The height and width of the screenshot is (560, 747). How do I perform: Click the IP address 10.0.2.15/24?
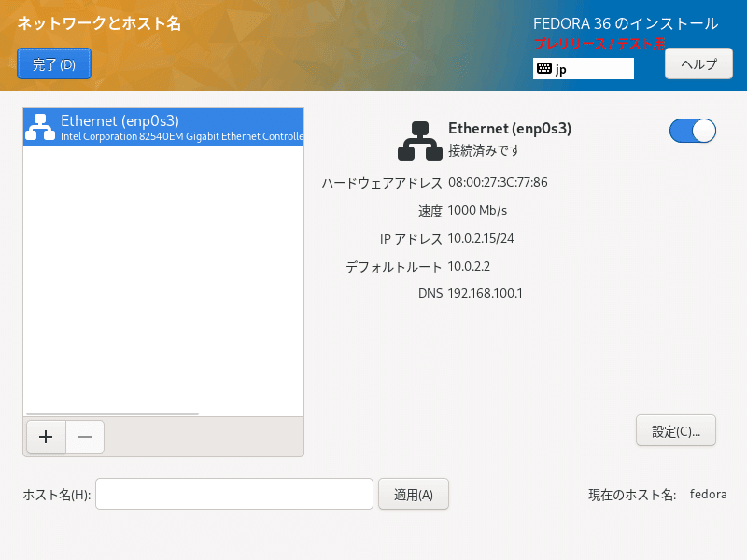coord(481,238)
